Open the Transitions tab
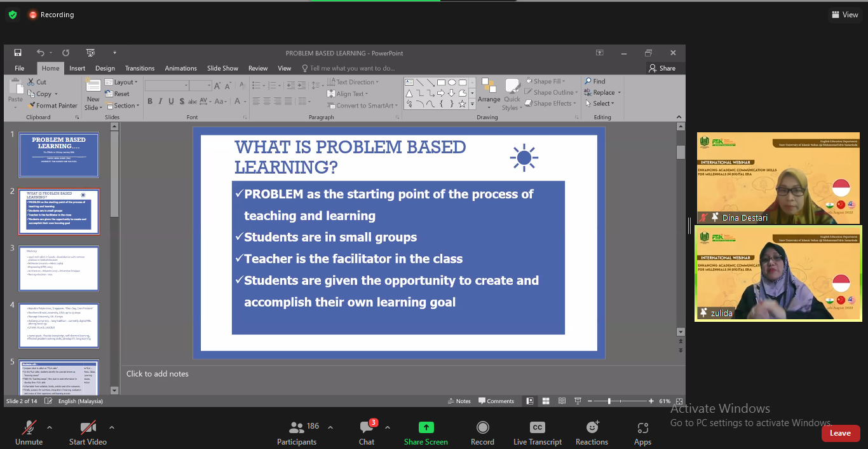The width and height of the screenshot is (868, 449). (x=140, y=68)
